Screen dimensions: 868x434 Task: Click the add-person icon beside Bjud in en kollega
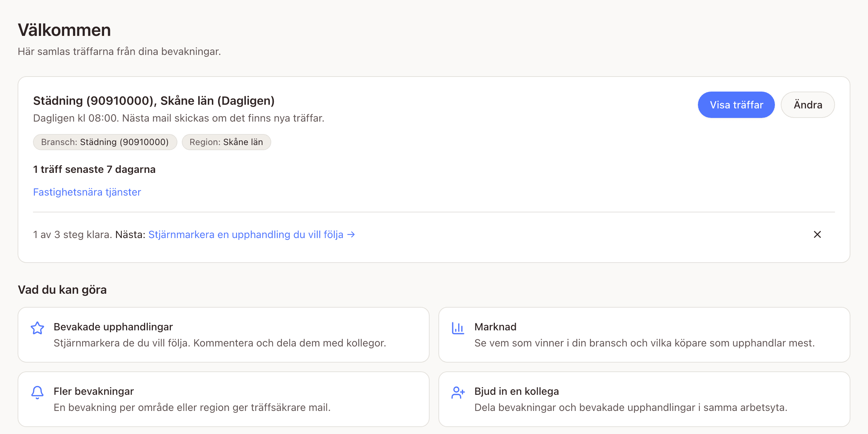coord(458,393)
